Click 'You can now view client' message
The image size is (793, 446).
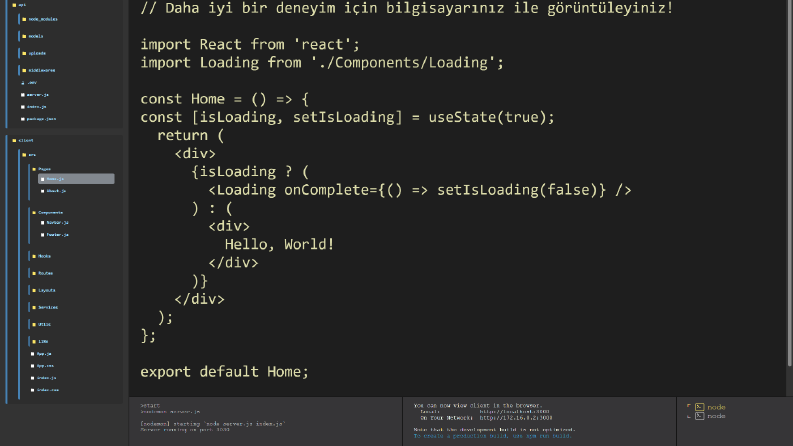(x=478, y=406)
